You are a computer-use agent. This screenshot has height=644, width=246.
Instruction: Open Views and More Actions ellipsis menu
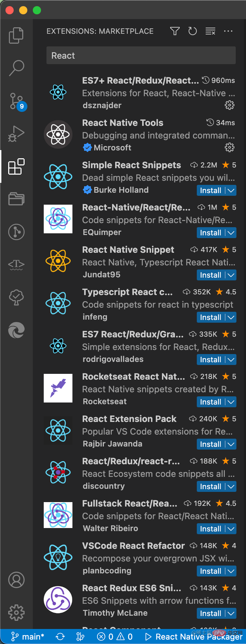point(228,31)
